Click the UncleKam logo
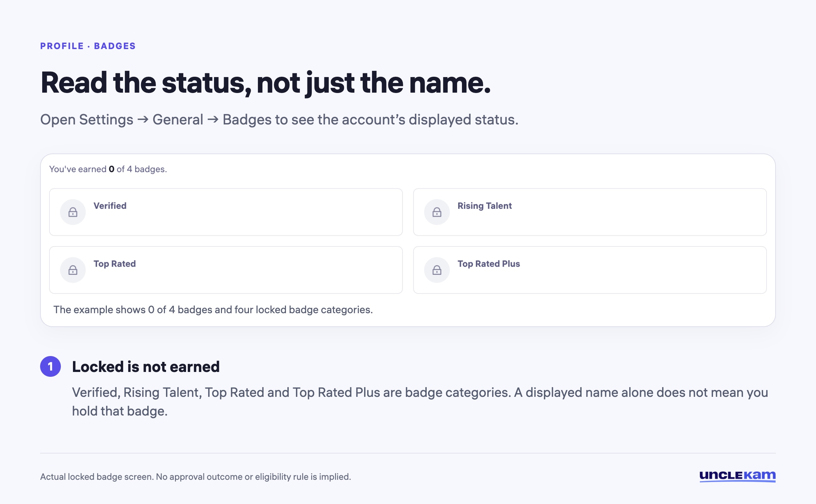Viewport: 816px width, 504px height. 738,476
